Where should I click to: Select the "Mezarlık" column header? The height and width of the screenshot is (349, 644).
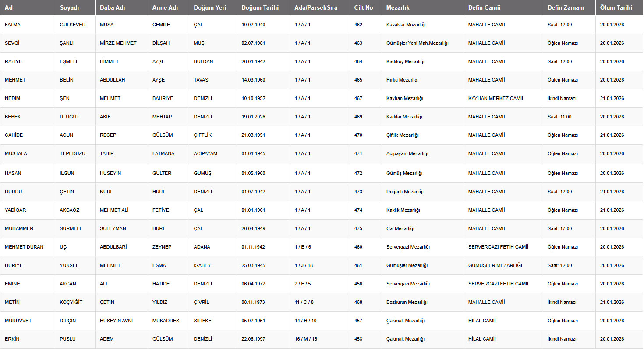pyautogui.click(x=398, y=7)
